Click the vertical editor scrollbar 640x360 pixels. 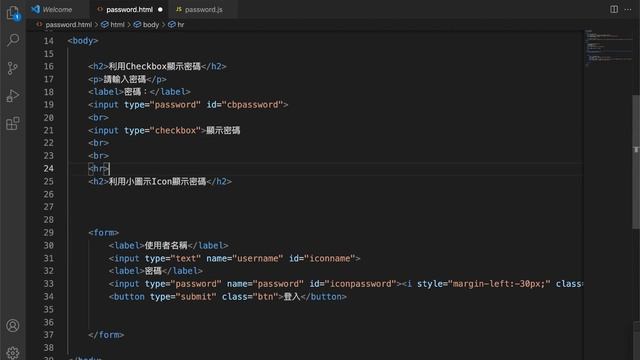point(636,162)
